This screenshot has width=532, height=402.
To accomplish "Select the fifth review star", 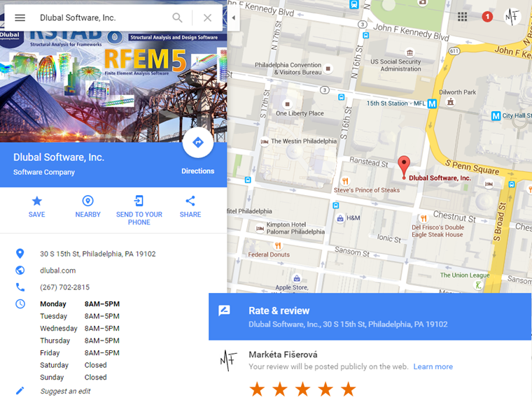I will pyautogui.click(x=349, y=389).
